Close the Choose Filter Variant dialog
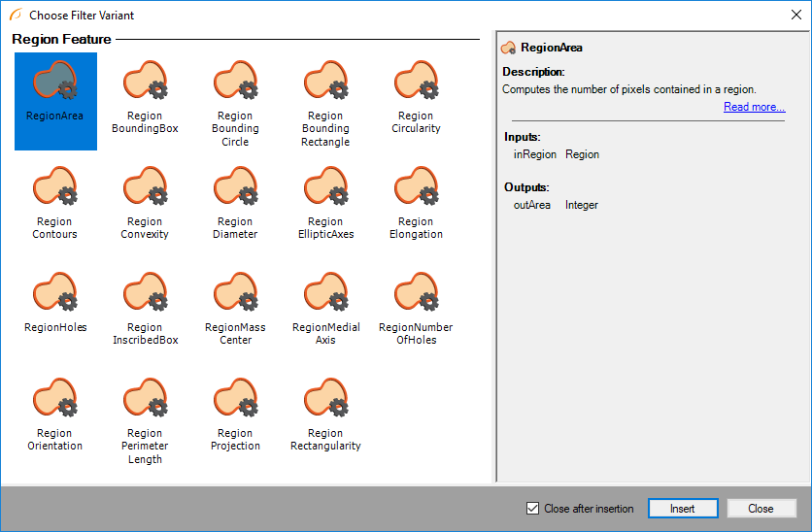 [x=795, y=15]
